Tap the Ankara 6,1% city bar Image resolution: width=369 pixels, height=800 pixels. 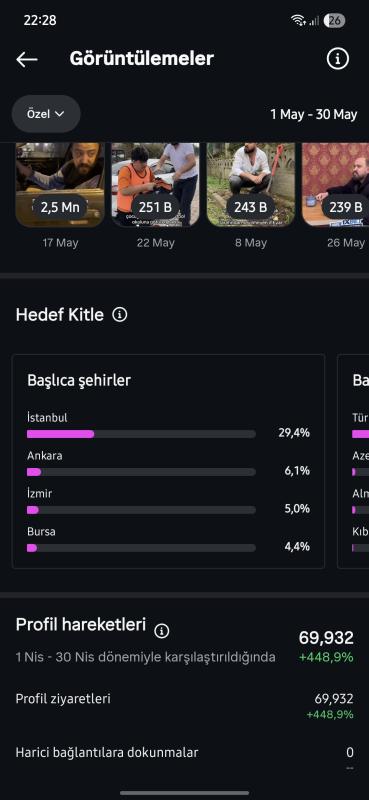[141, 472]
